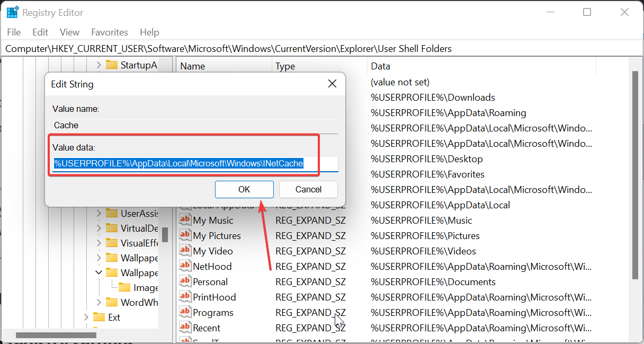
Task: Click the %USERPROFILE%\Pictures data cell
Action: tap(425, 236)
